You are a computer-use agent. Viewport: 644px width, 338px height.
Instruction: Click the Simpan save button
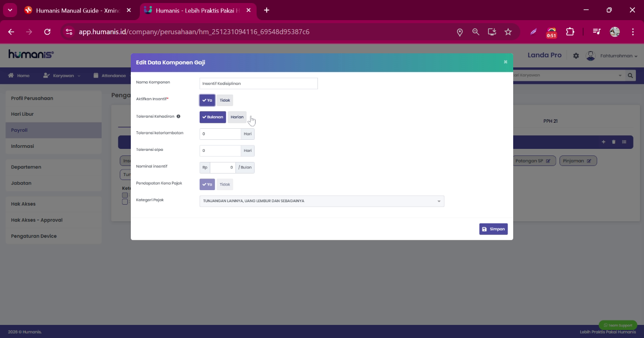tap(493, 229)
